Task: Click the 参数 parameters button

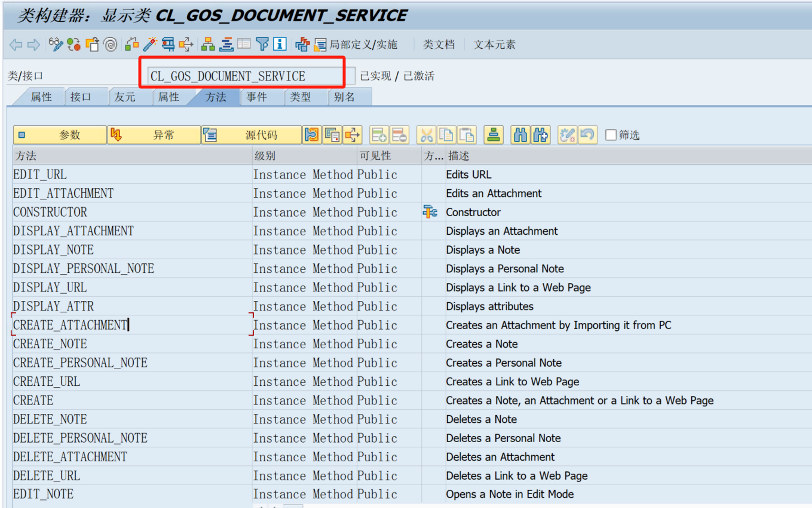Action: click(x=60, y=135)
